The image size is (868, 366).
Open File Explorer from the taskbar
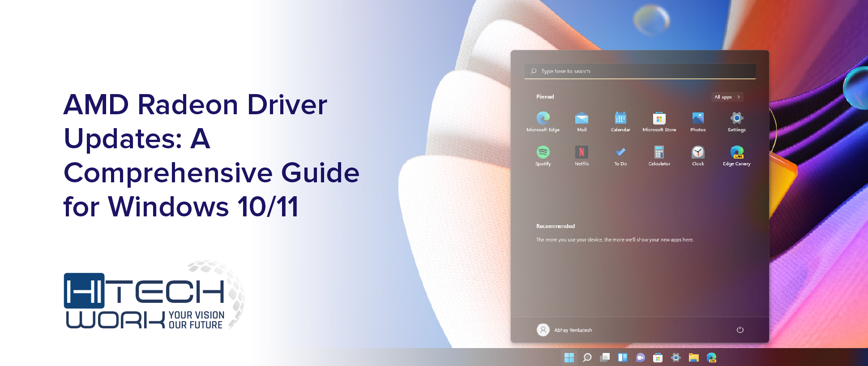[x=693, y=357]
